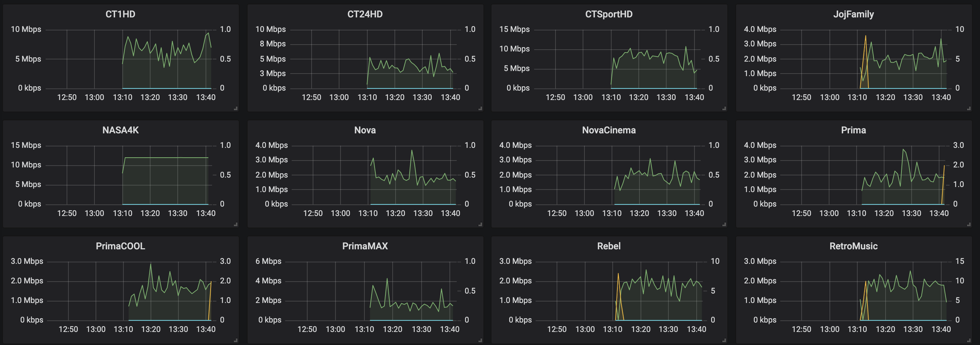Screen dimensions: 980x345
Task: Open the RetroMusic panel title menu
Action: (853, 246)
